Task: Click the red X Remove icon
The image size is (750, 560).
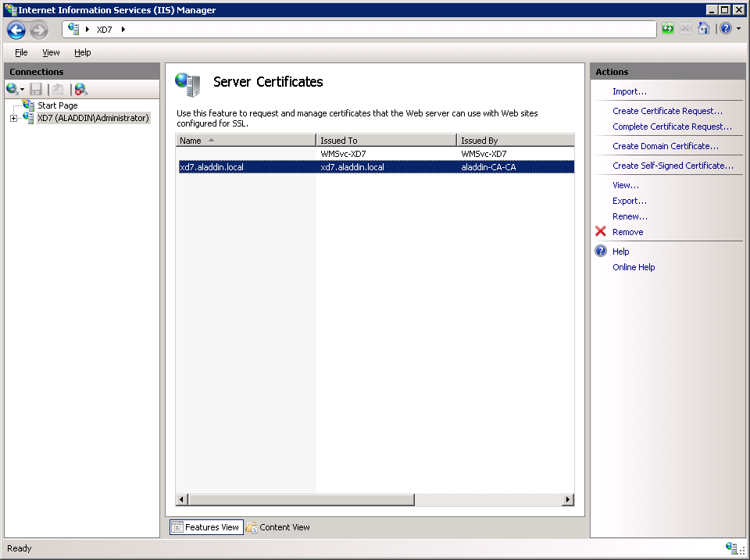Action: pyautogui.click(x=601, y=232)
